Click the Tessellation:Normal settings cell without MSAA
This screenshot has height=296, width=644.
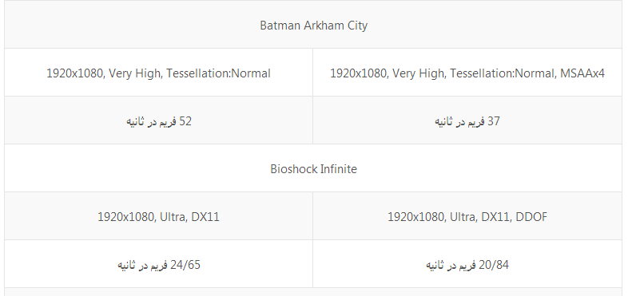click(x=158, y=73)
